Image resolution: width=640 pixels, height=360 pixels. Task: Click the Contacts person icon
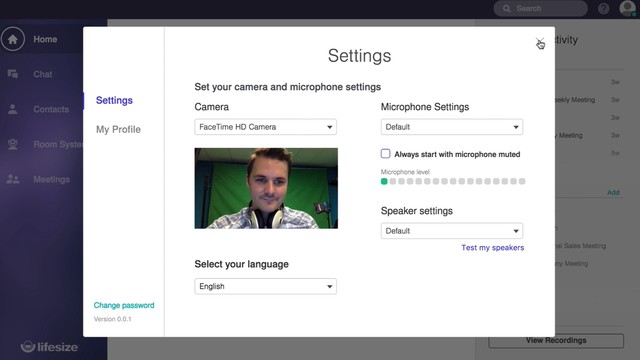(13, 109)
